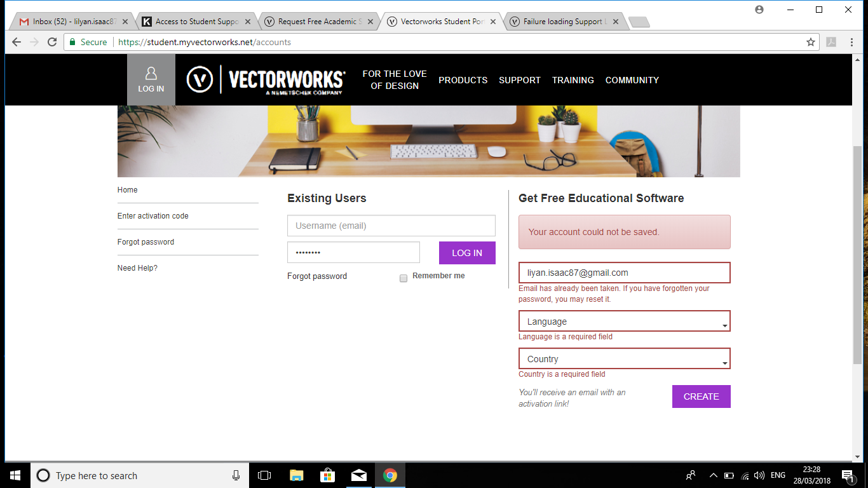868x488 pixels.
Task: Open the SUPPORT menu
Action: tap(520, 80)
